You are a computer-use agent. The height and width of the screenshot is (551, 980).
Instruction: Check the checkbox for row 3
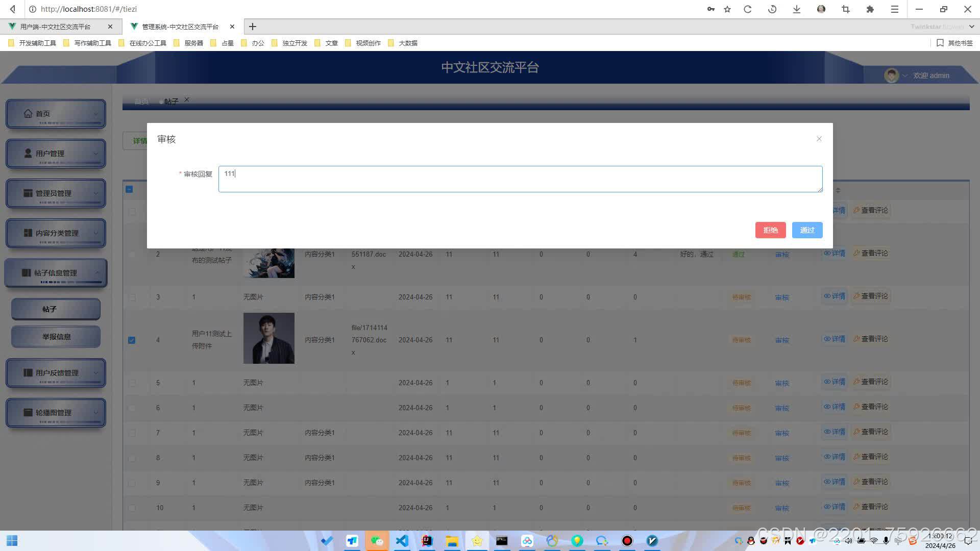(x=132, y=297)
